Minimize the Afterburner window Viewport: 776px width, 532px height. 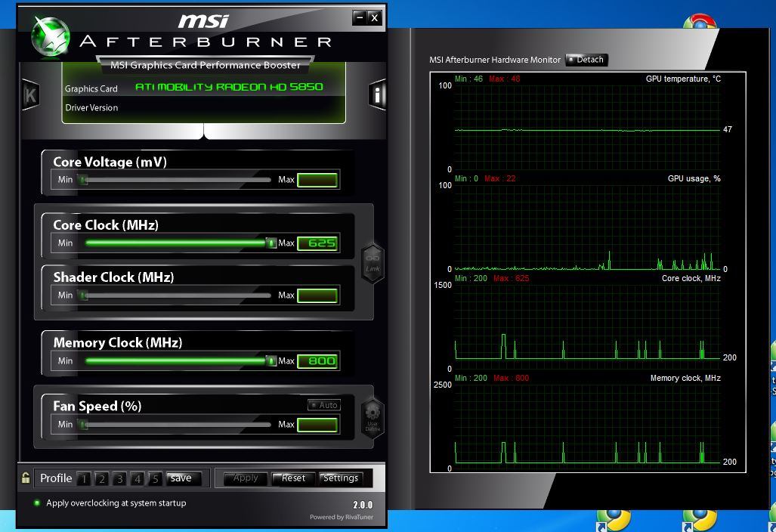click(360, 18)
